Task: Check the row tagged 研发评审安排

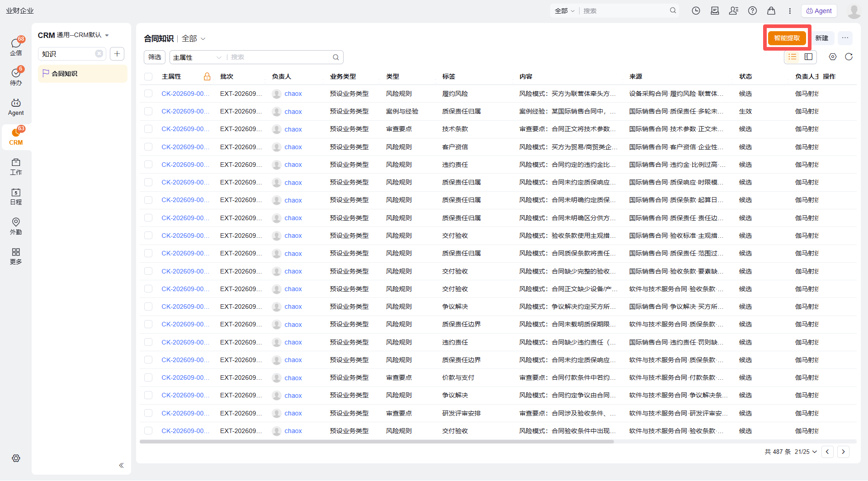Action: click(x=148, y=413)
